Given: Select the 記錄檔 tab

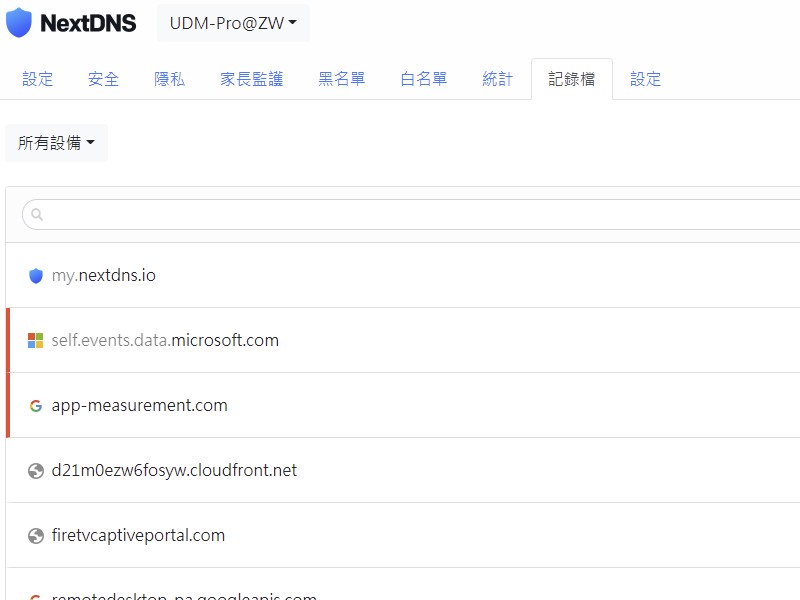Looking at the screenshot, I should tap(571, 79).
